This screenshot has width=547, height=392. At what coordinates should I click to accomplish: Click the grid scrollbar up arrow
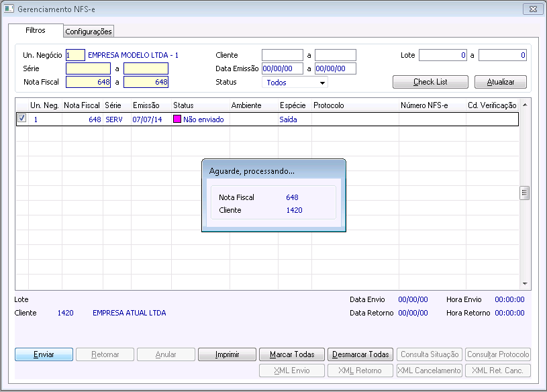click(525, 105)
